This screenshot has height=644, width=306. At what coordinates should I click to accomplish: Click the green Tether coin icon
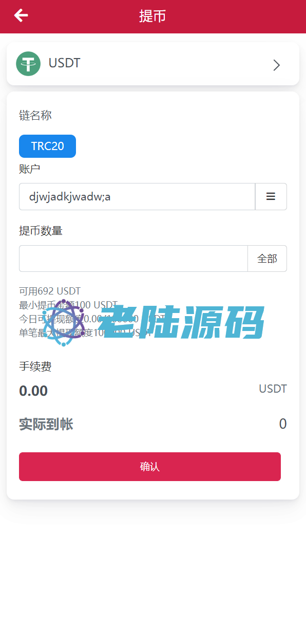point(28,64)
